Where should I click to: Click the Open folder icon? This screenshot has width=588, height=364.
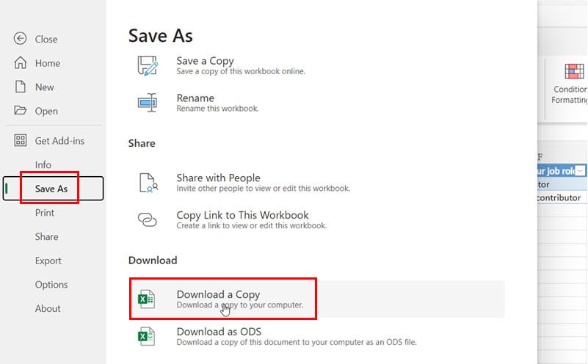[21, 111]
